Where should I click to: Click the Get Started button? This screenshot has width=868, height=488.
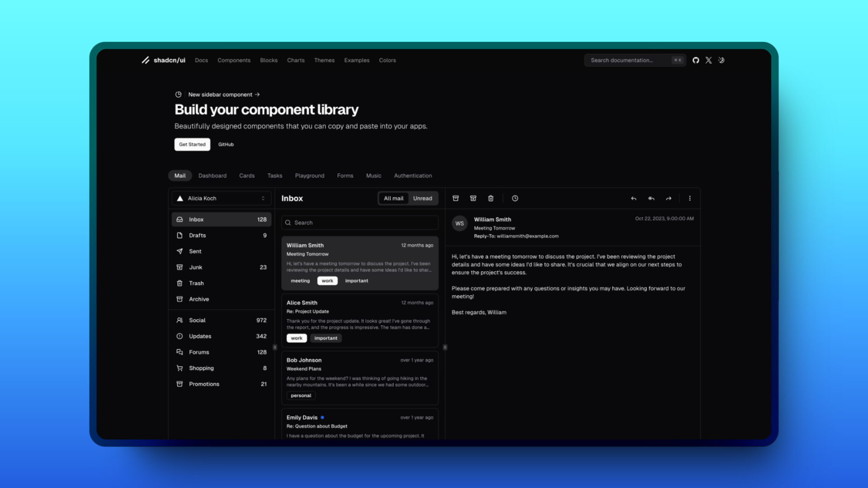[x=192, y=144]
